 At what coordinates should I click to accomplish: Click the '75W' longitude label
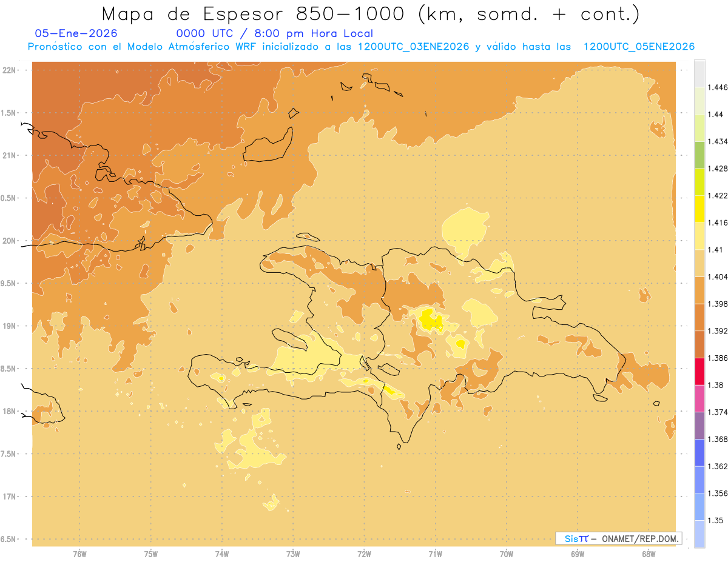click(x=150, y=554)
